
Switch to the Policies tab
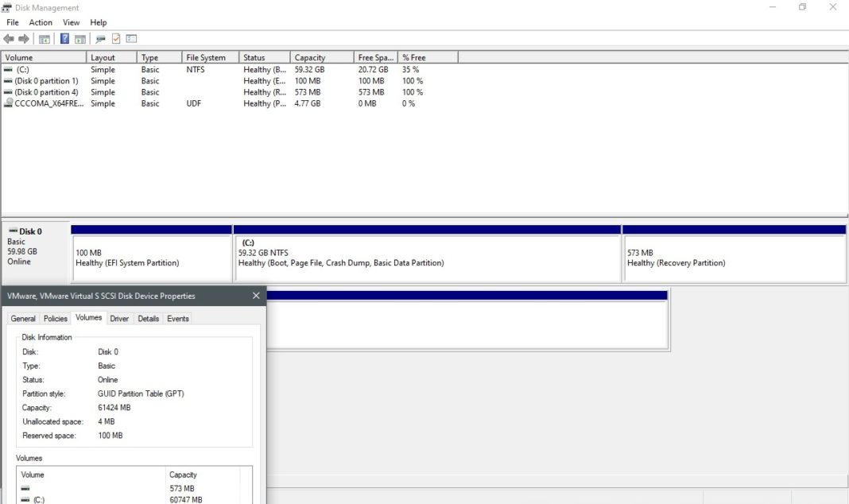(x=55, y=318)
